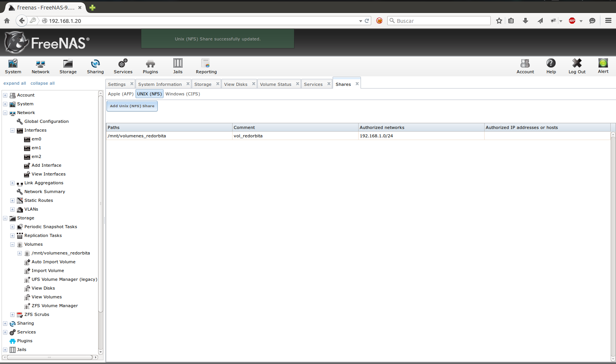This screenshot has width=616, height=364.
Task: Collapse the Network tree node
Action: coord(5,113)
